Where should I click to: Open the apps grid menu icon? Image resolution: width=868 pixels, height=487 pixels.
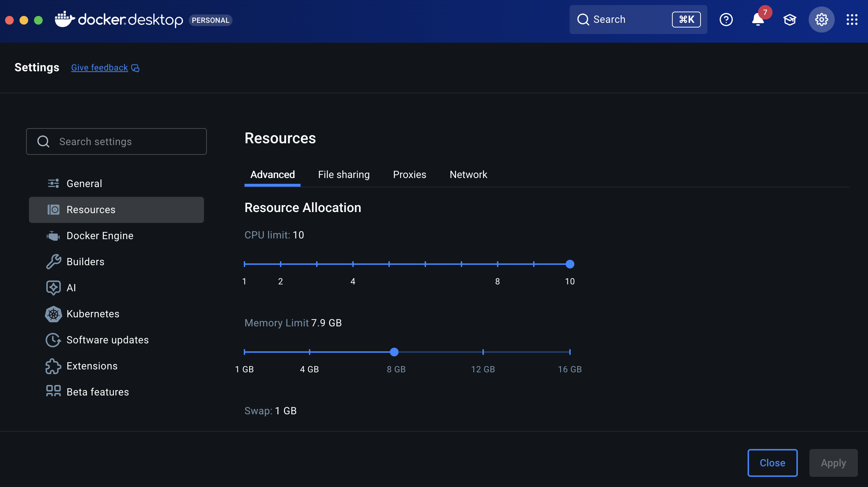[x=852, y=20]
